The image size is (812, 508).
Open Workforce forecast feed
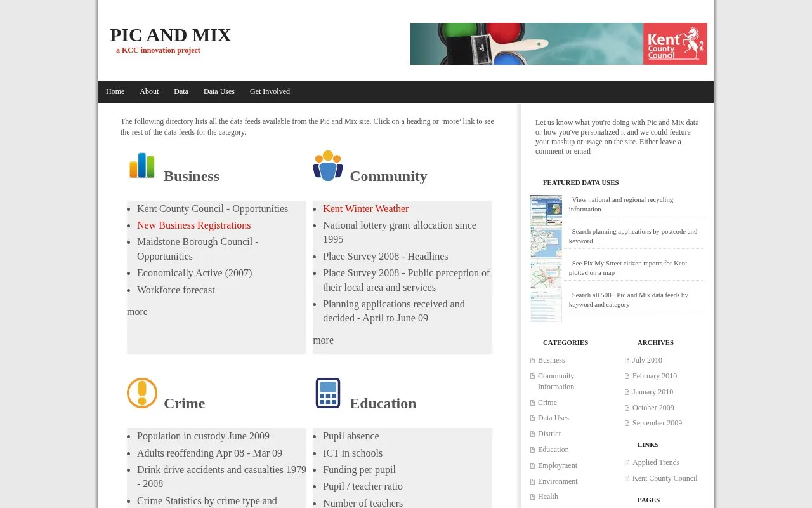(176, 290)
